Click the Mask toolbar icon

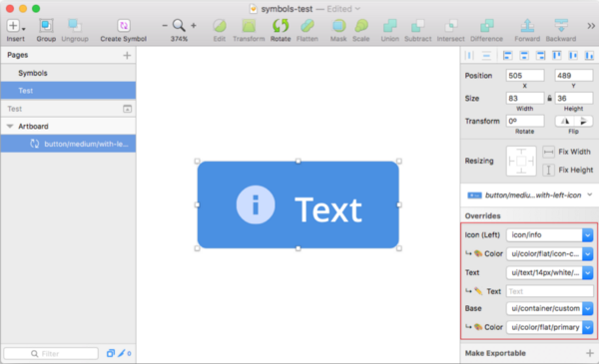tap(338, 26)
